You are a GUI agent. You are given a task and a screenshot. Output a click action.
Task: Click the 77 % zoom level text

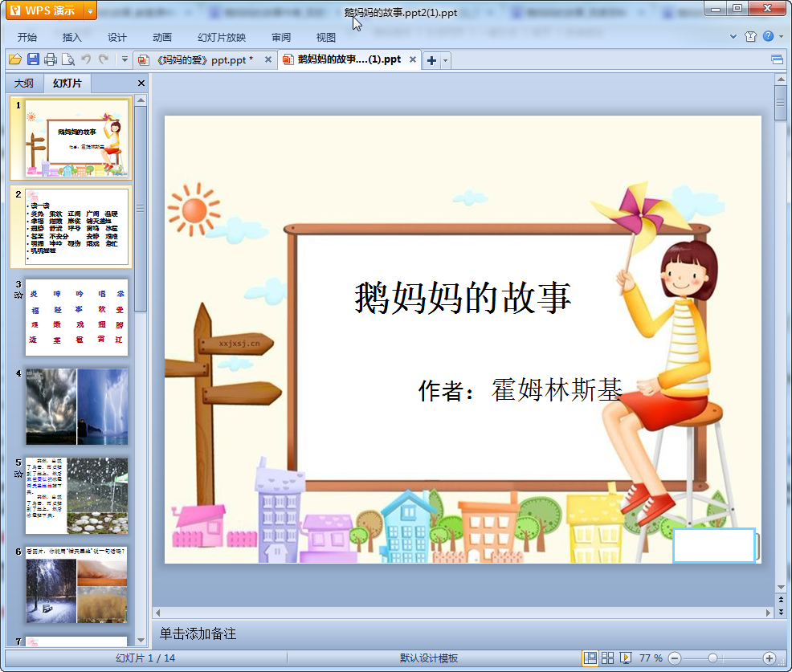point(651,658)
